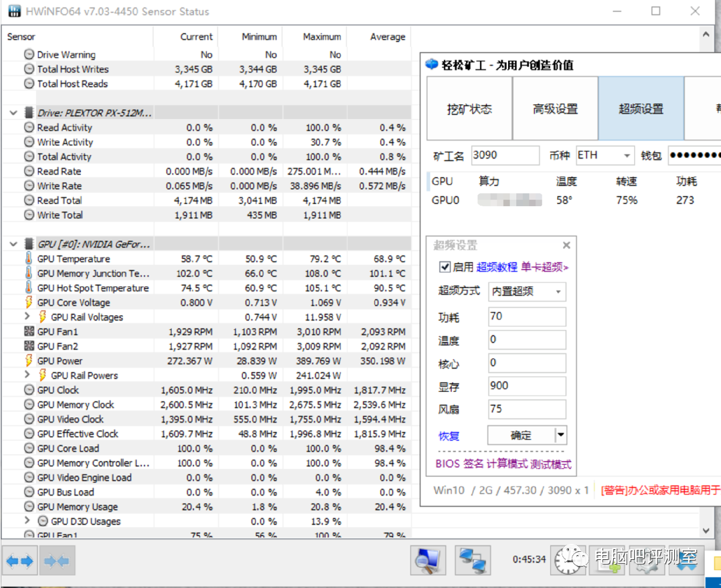The height and width of the screenshot is (588, 721).
Task: Click thermometer icon of GPU Temperature row
Action: coord(29,259)
